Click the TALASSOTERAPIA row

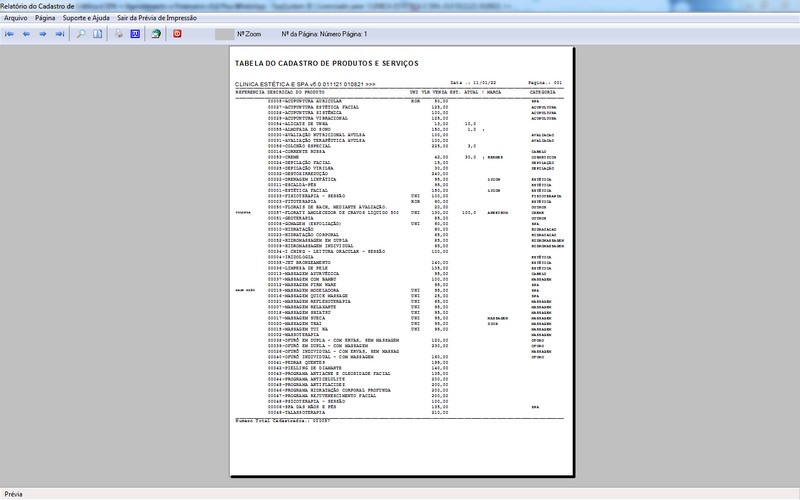pos(399,412)
